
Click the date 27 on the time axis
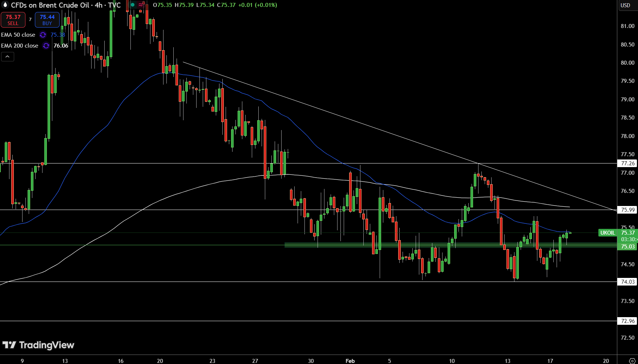[x=255, y=361]
